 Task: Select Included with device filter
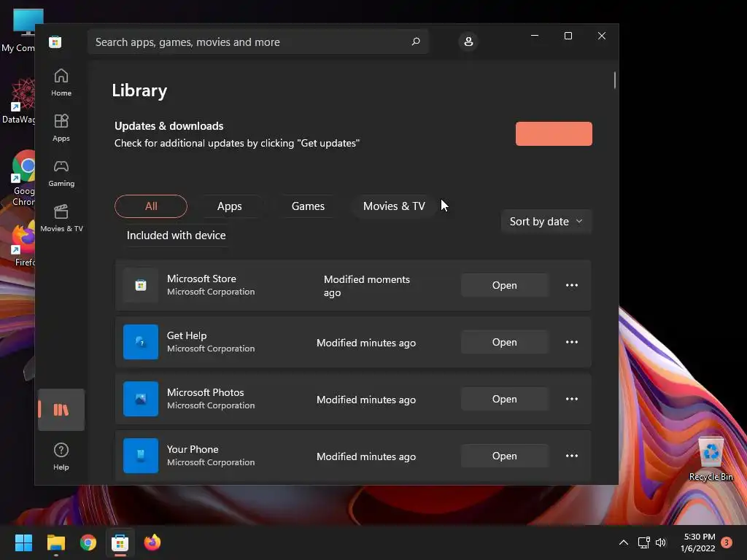pyautogui.click(x=177, y=236)
